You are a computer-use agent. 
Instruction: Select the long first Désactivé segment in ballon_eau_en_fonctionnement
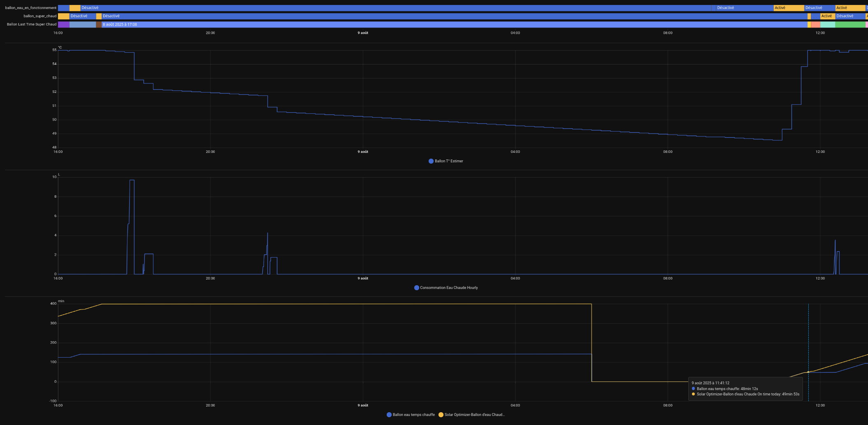[397, 8]
